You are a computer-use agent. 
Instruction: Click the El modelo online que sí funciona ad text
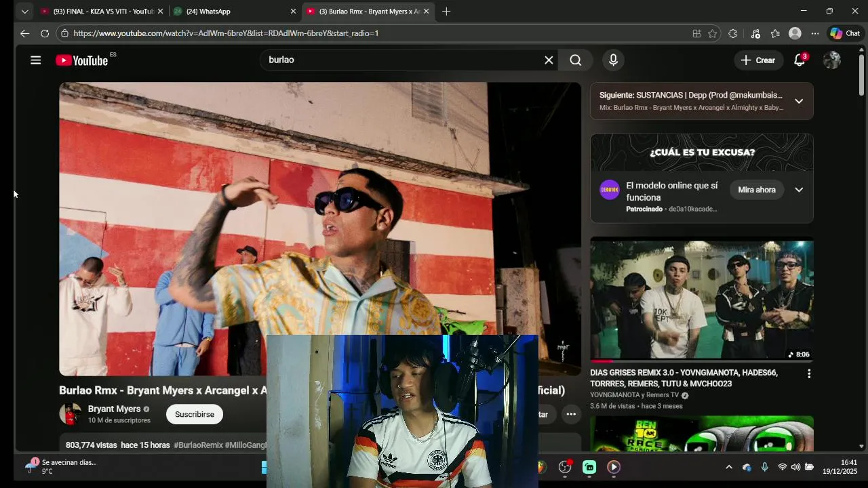click(672, 192)
